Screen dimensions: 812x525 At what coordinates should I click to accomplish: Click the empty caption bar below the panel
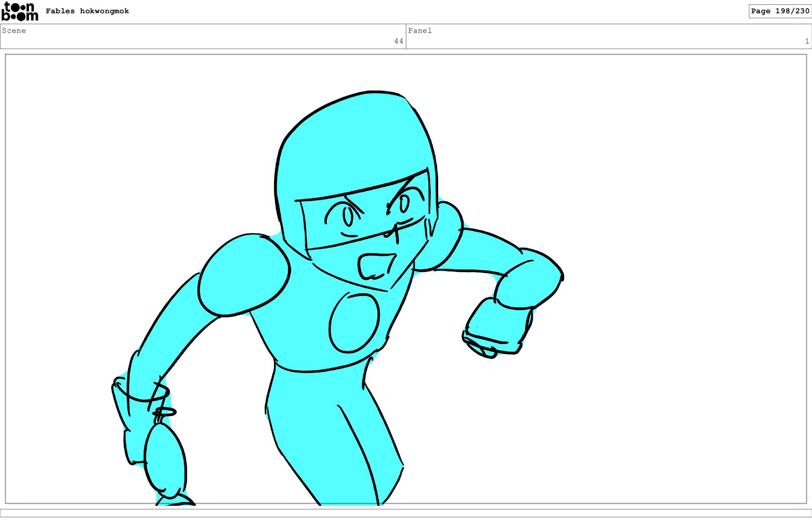coord(406,513)
